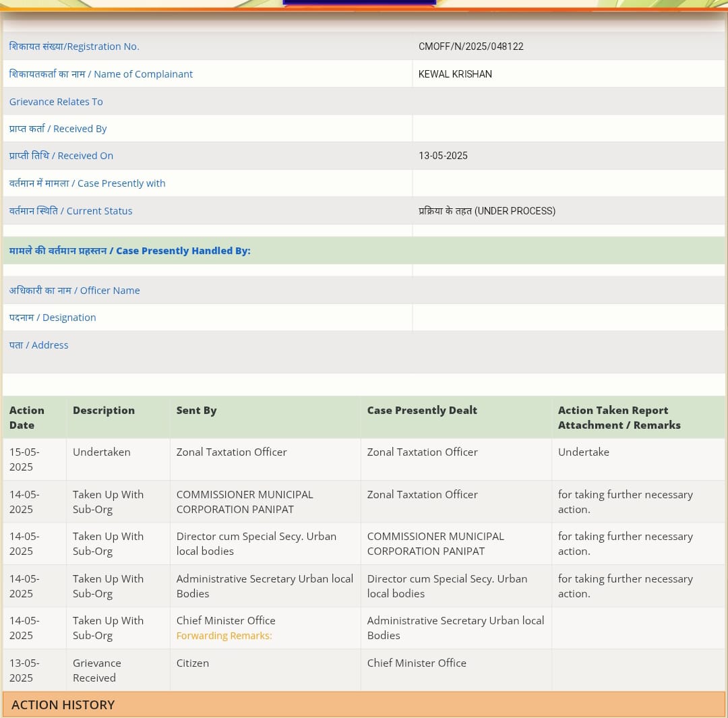Screen dimensions: 728x718
Task: Click the Registration No. field label
Action: click(74, 47)
